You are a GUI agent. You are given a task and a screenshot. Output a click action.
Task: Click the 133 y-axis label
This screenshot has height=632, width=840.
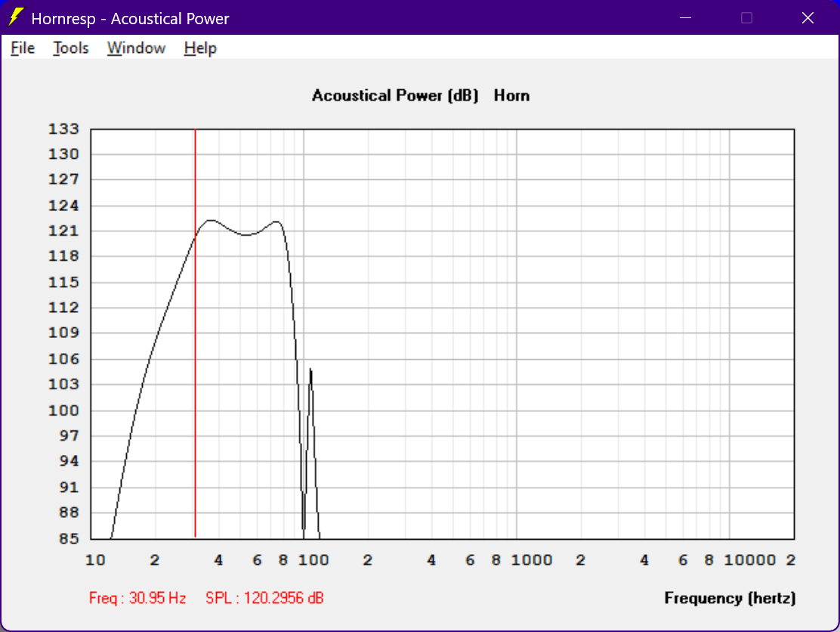click(x=63, y=129)
